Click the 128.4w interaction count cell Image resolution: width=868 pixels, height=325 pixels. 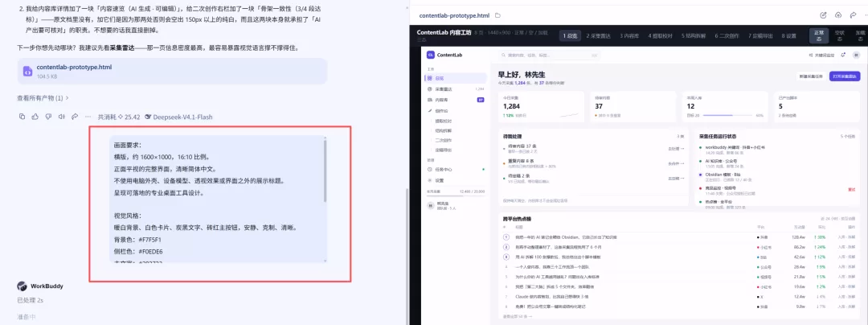click(x=799, y=237)
